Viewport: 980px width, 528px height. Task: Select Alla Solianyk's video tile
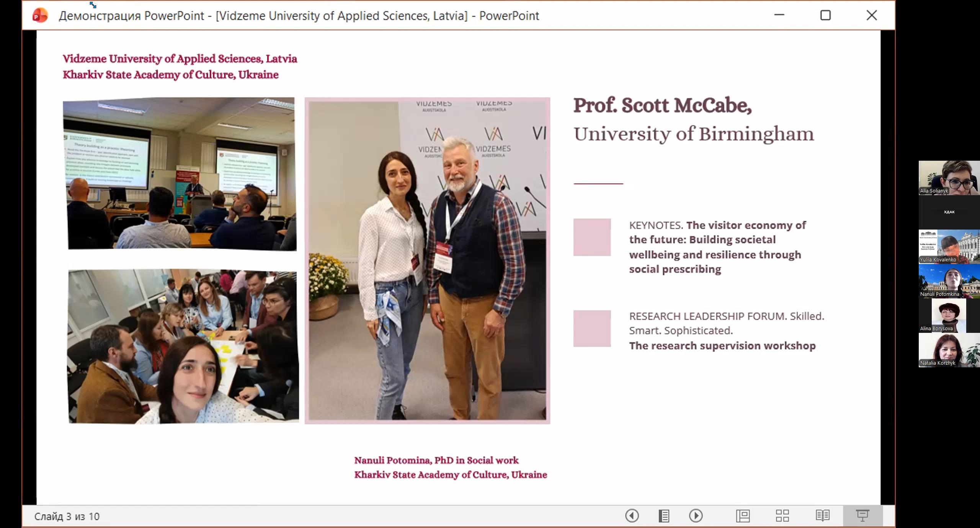click(x=949, y=178)
